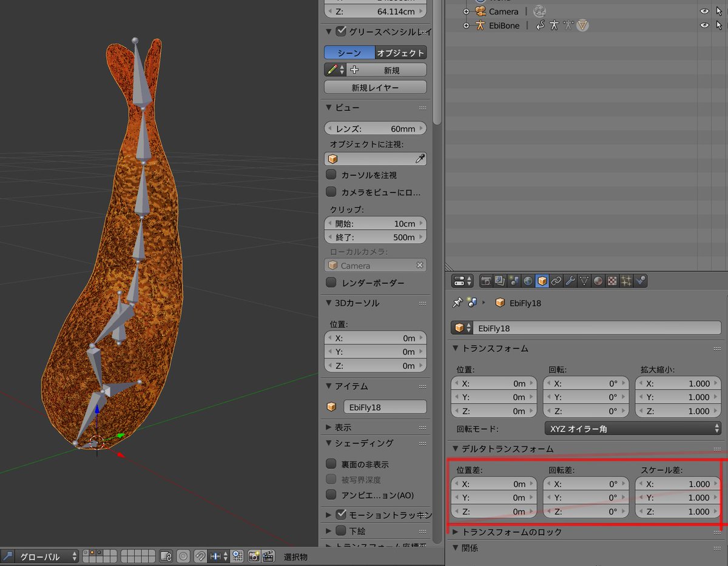Click the レンズ 60mm field
The height and width of the screenshot is (566, 728).
pos(376,129)
